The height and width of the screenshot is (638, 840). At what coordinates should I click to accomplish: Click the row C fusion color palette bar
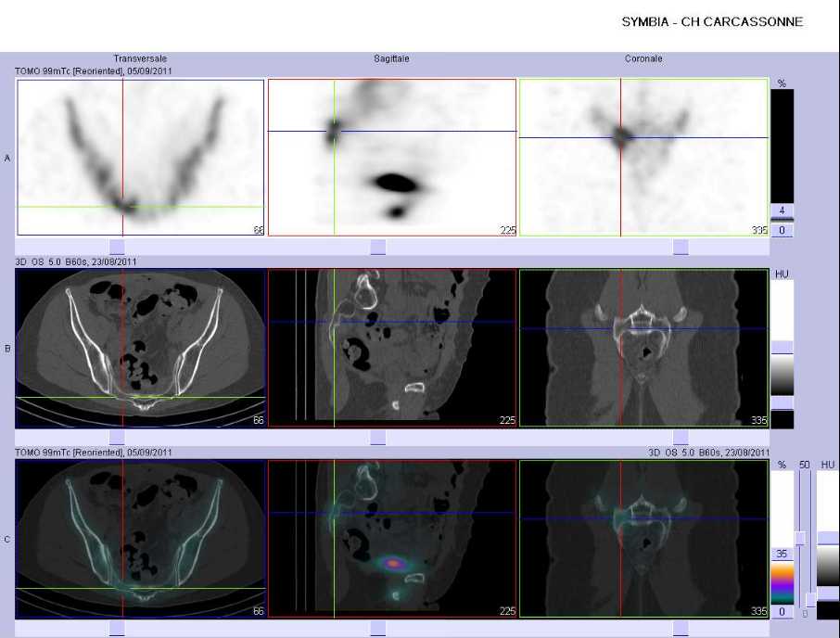tap(782, 582)
